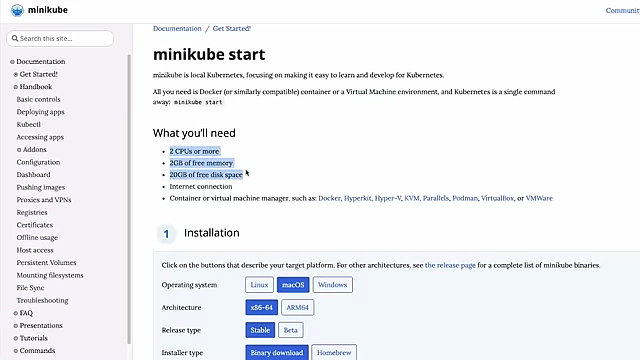Click the minikube site title
Viewport: 640px width, 360px height.
point(48,10)
